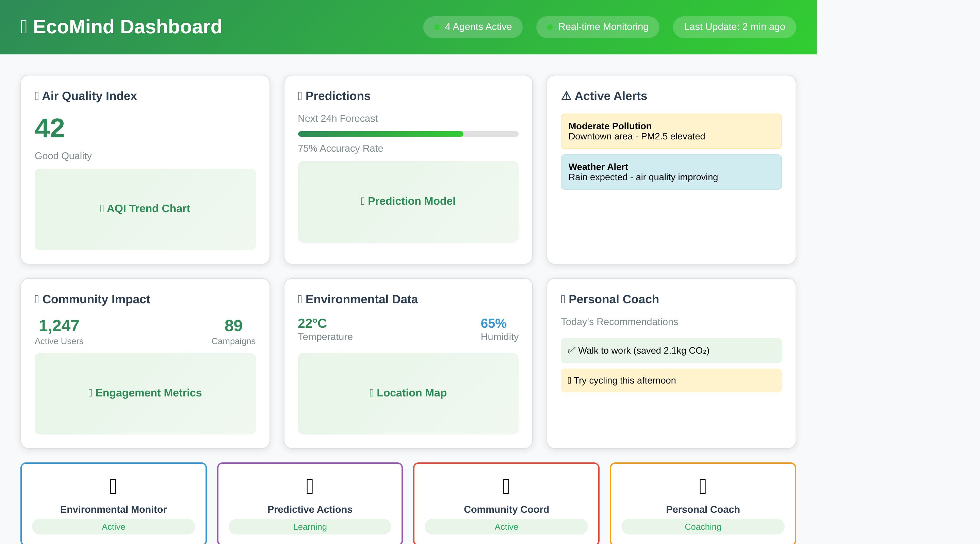Click the EcoMind Dashboard logo icon
The height and width of the screenshot is (544, 980).
click(x=23, y=27)
